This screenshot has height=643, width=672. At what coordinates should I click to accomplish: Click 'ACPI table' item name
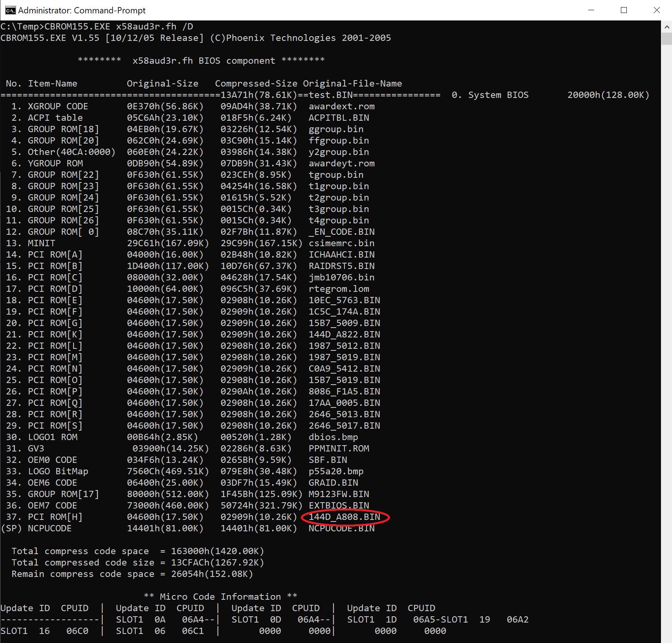55,118
